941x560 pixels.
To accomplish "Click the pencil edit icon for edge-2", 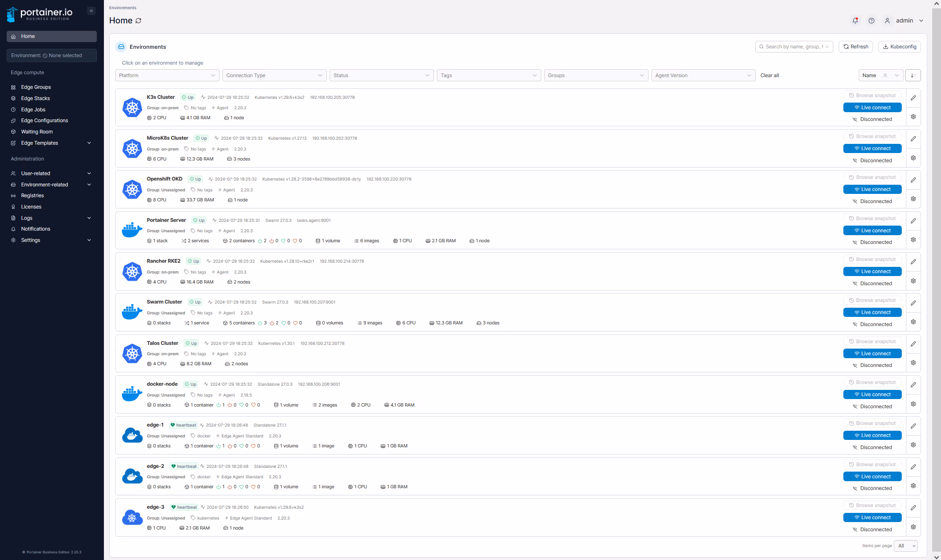I will point(913,467).
